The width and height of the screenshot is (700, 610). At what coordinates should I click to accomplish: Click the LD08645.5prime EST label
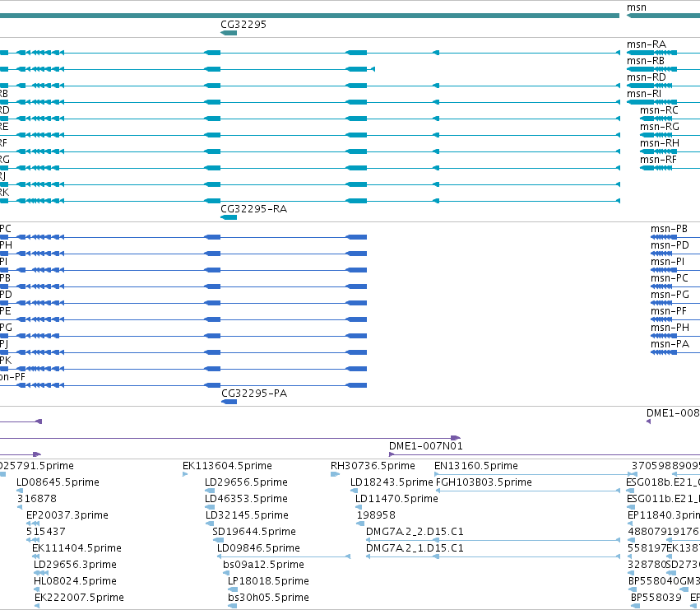[58, 482]
